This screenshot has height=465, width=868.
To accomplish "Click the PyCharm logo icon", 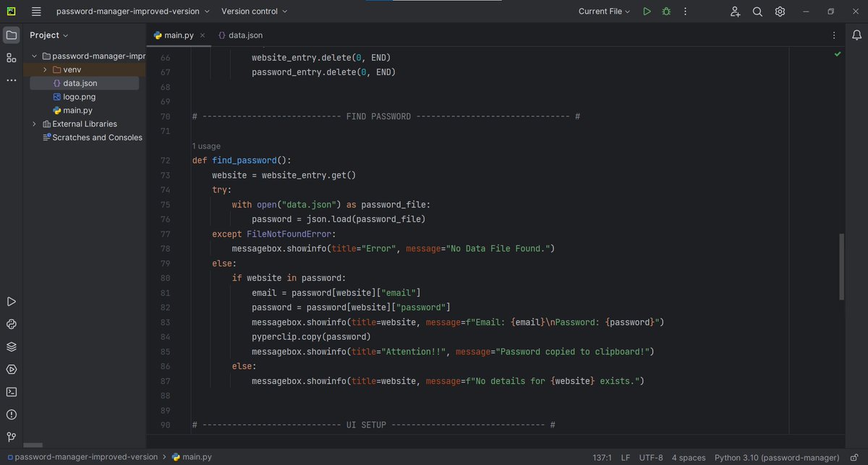I will 12,11.
